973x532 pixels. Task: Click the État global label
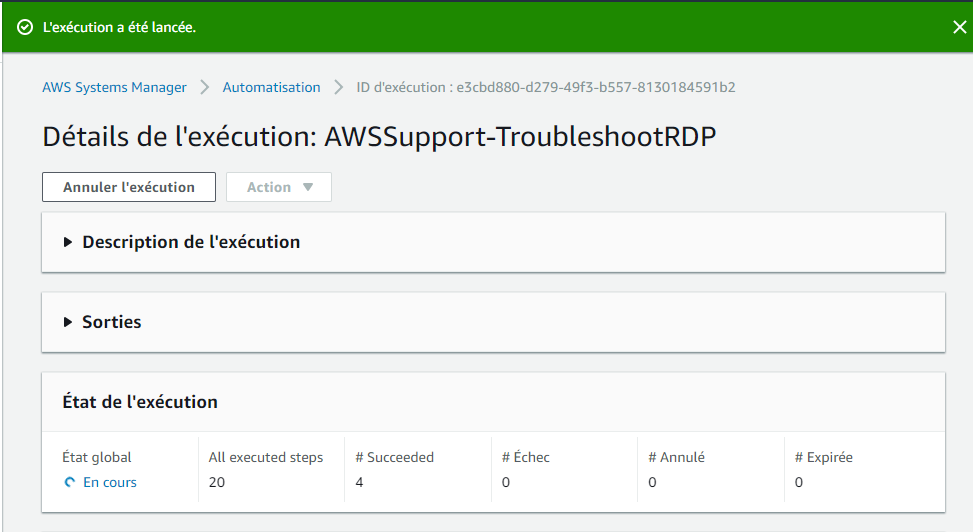[97, 458]
